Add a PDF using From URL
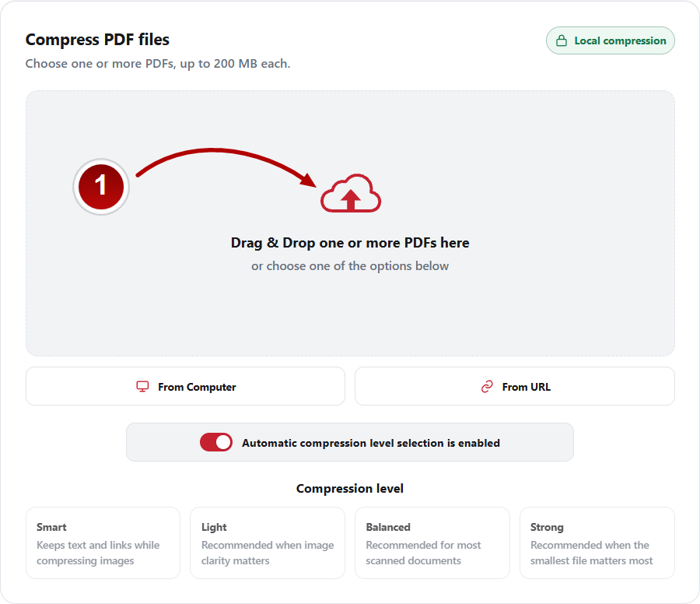Viewport: 700px width, 604px height. point(514,386)
